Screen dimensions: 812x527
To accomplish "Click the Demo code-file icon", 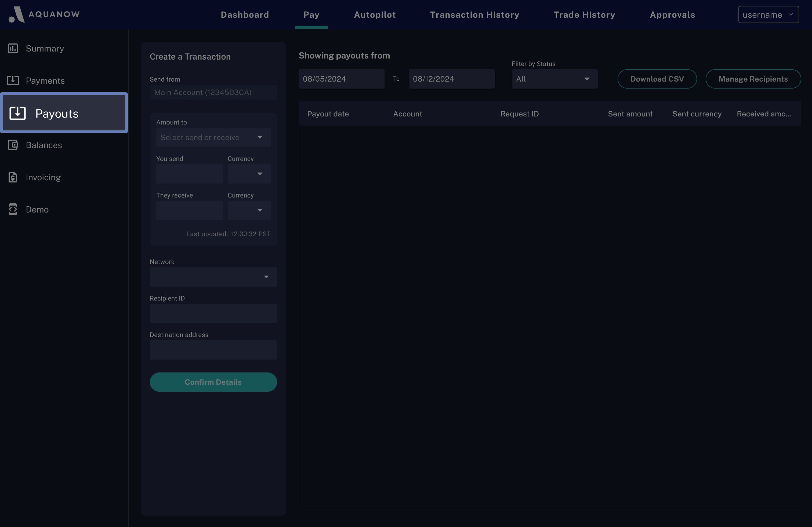I will click(x=13, y=209).
